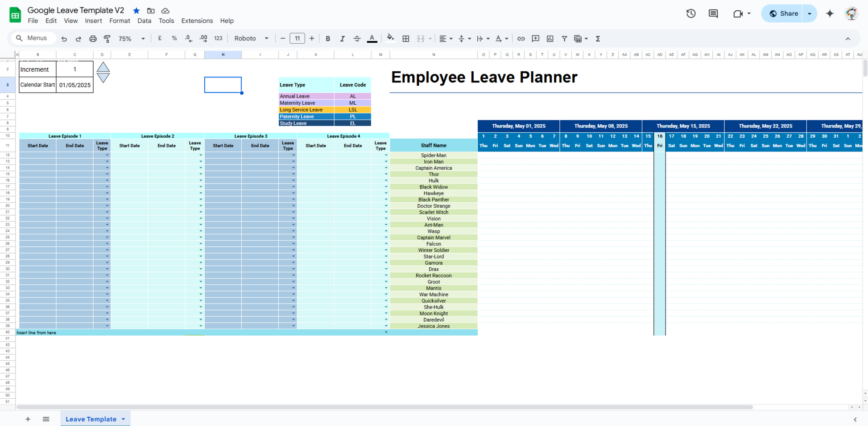Viewport: 868px width, 426px height.
Task: Click the font size input field
Action: pyautogui.click(x=297, y=39)
